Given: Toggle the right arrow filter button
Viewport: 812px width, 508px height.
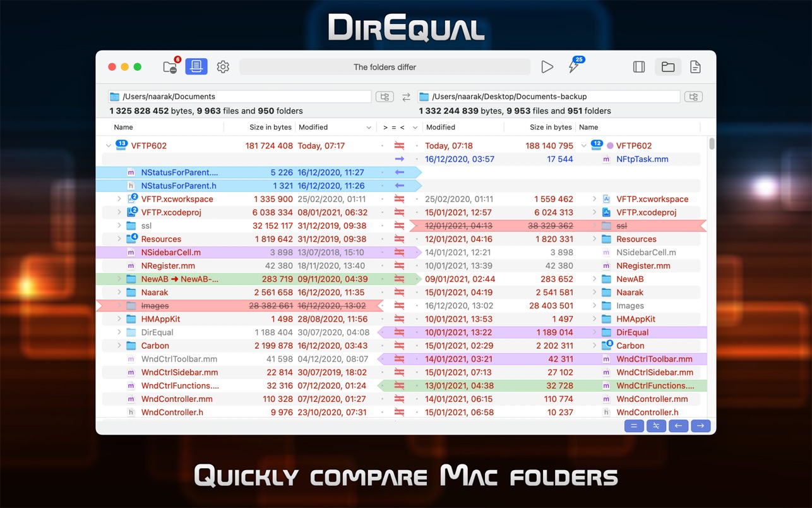Looking at the screenshot, I should pos(700,426).
